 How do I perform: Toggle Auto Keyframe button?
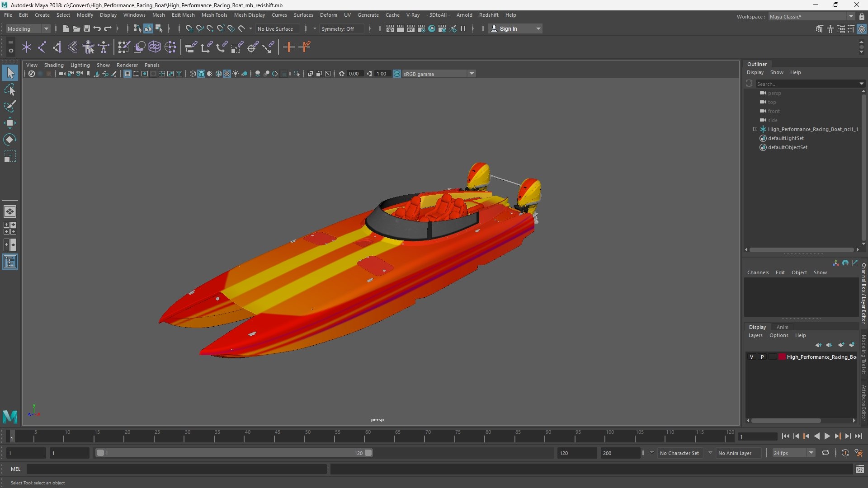tap(845, 453)
